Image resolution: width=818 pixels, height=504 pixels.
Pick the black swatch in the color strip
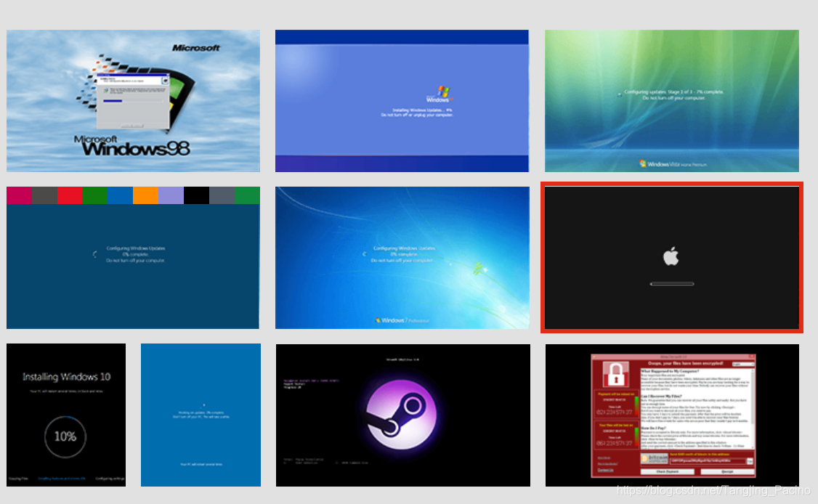[x=197, y=195]
